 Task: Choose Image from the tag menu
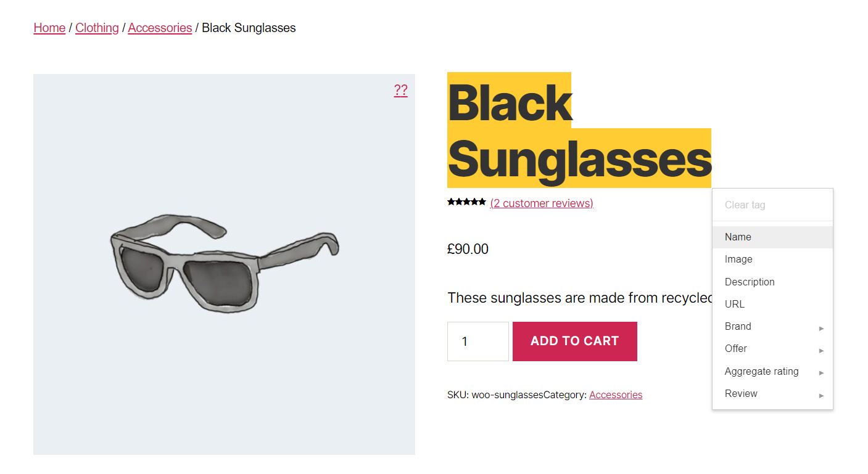[x=738, y=259]
